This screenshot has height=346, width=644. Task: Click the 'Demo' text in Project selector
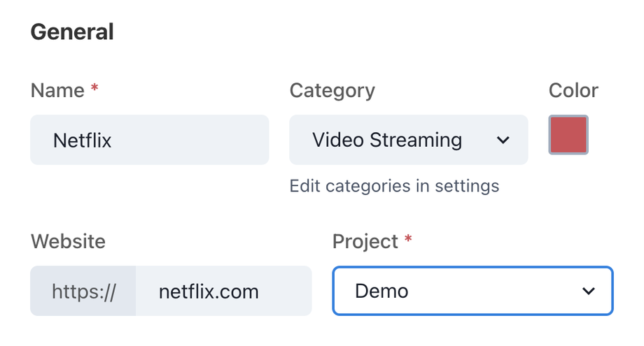click(x=381, y=291)
